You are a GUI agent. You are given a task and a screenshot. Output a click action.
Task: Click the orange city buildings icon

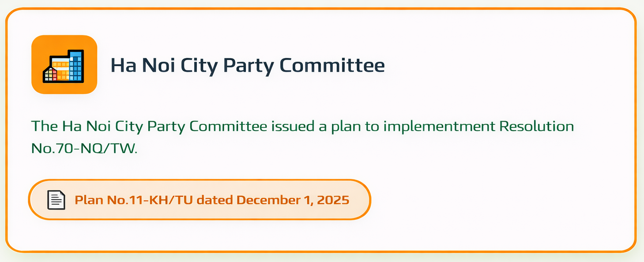64,64
